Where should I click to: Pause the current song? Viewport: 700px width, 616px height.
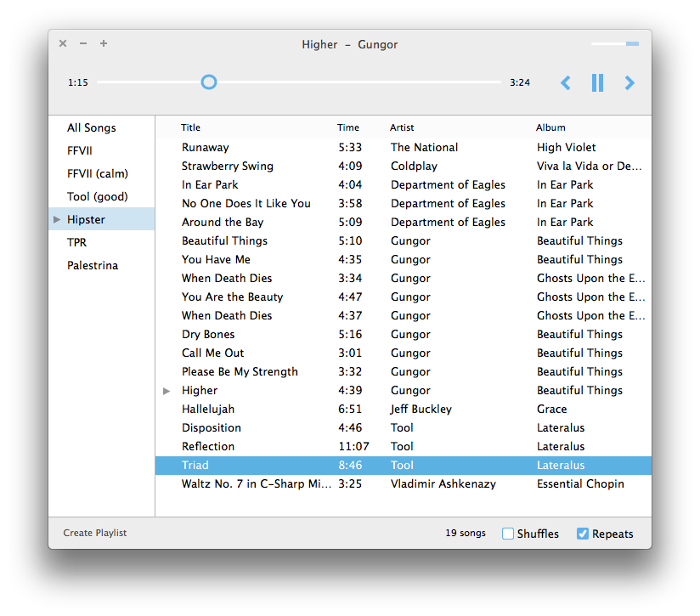coord(597,82)
